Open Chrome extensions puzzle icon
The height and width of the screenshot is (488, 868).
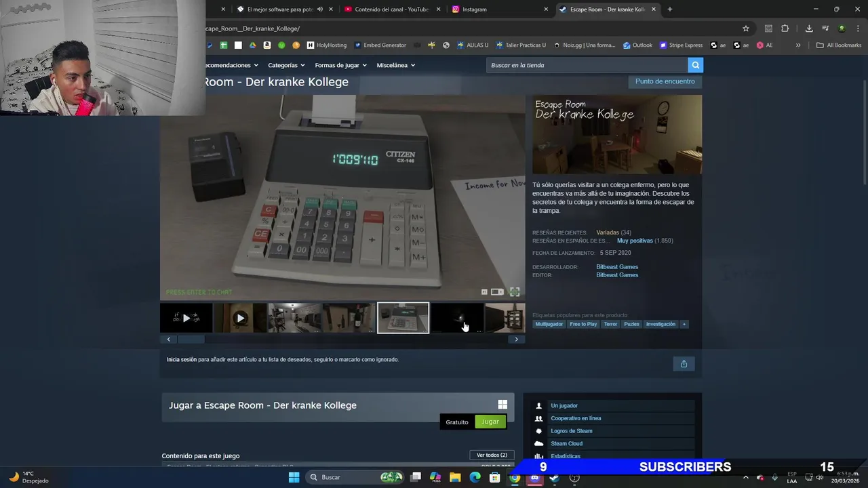click(785, 28)
